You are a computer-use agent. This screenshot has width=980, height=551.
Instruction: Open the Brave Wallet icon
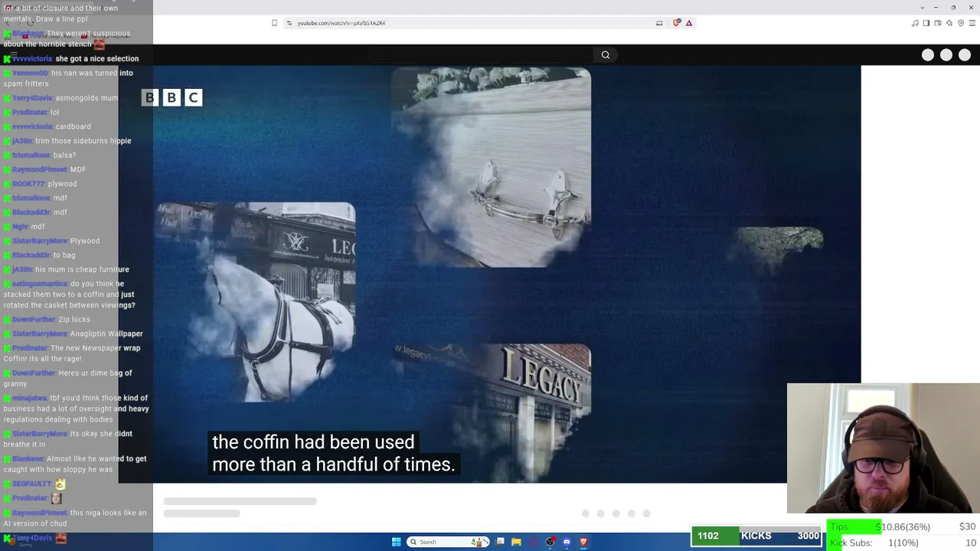[x=938, y=23]
